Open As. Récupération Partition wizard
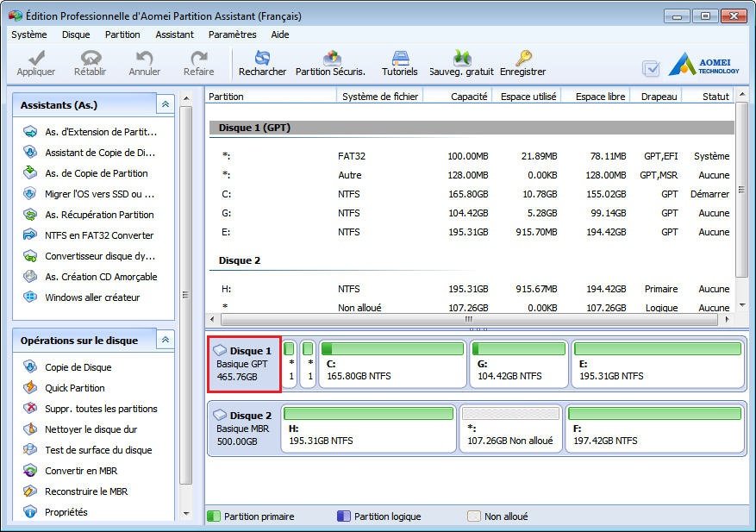This screenshot has height=532, width=756. (89, 215)
